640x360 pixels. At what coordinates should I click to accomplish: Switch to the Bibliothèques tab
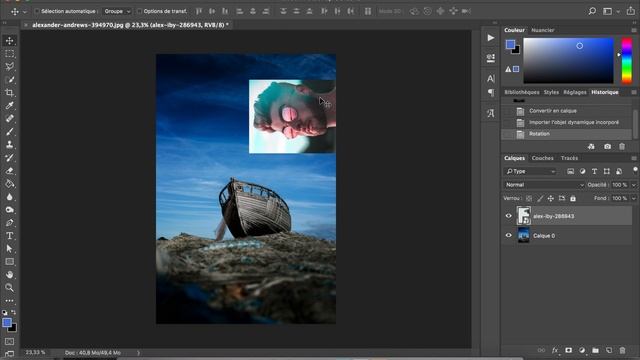click(522, 92)
